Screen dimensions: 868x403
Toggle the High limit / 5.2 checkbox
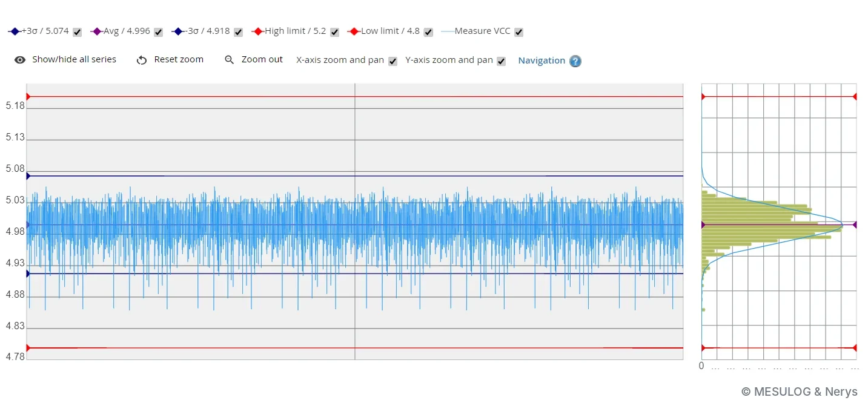334,32
